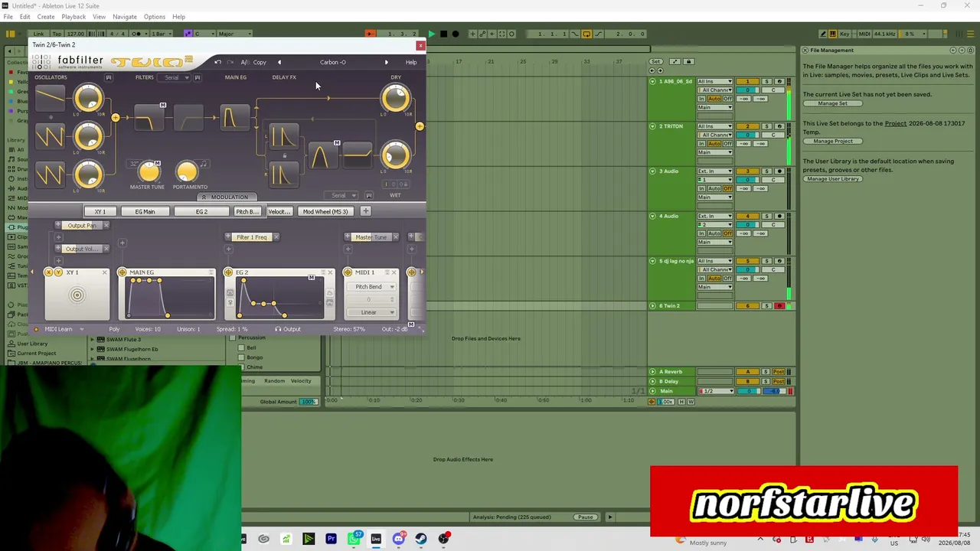Click the delay band-pass filter box
980x551 pixels.
(x=322, y=156)
